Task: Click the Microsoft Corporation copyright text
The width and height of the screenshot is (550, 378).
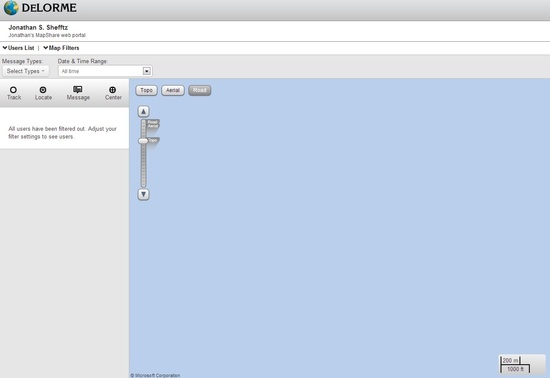Action: [x=155, y=375]
